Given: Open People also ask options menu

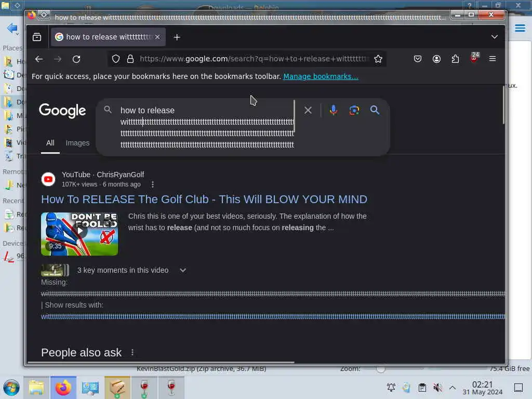Looking at the screenshot, I should [132, 353].
